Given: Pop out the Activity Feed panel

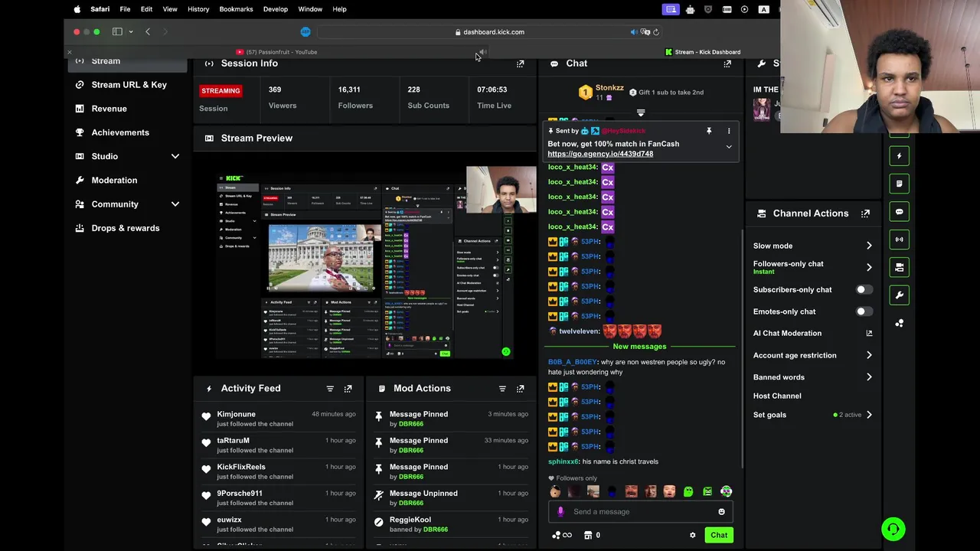Looking at the screenshot, I should [x=348, y=389].
